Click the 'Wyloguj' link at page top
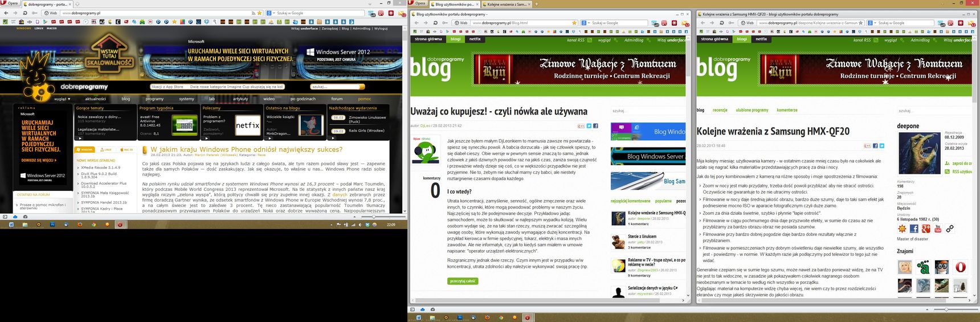The width and height of the screenshot is (980, 322). tap(381, 28)
